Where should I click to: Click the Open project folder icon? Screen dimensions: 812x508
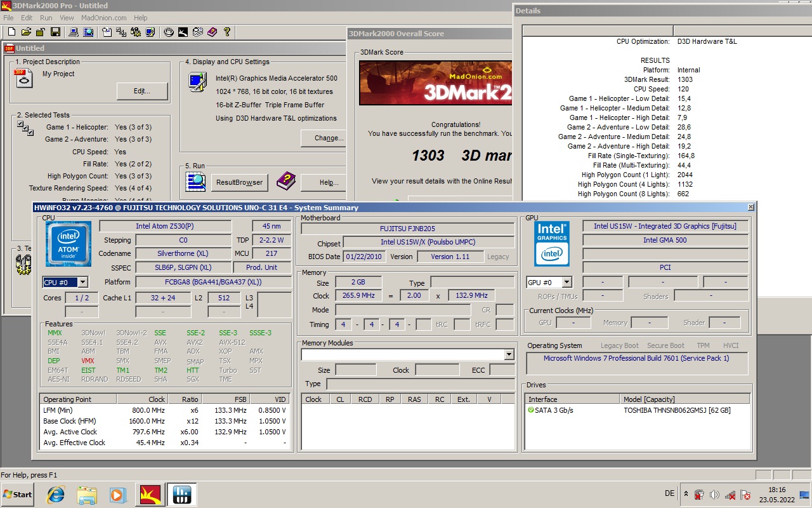[26, 32]
